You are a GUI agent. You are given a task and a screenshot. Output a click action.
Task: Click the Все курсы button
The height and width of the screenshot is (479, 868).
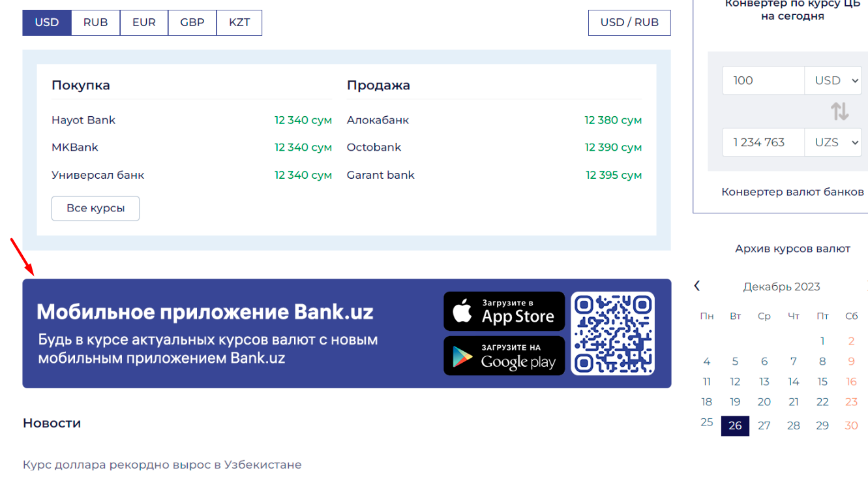pos(95,209)
